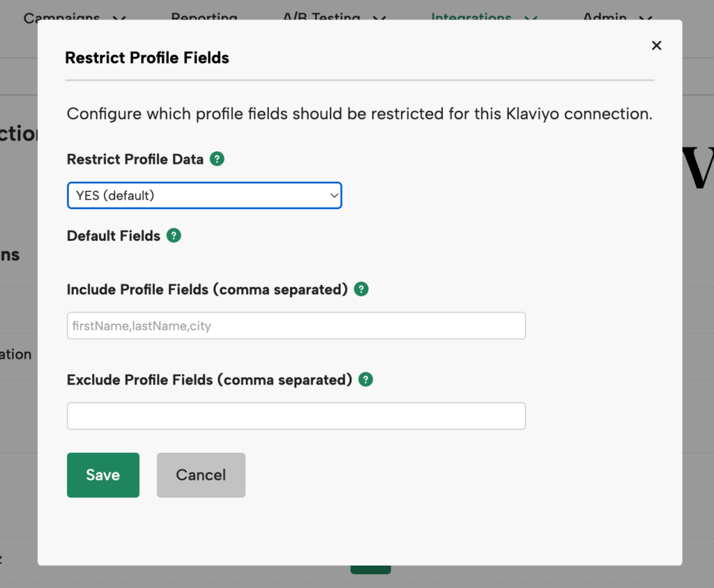Click the Exclude Profile Fields help icon
The height and width of the screenshot is (588, 714).
point(365,380)
